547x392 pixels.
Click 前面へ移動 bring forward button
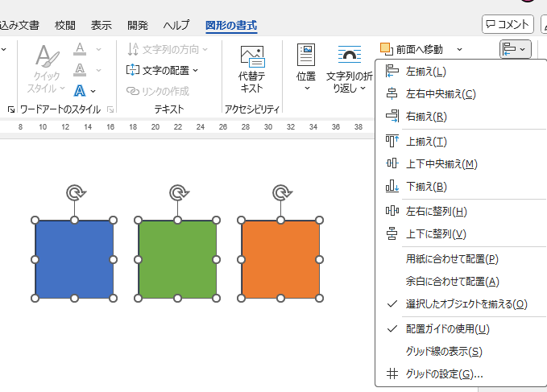click(412, 49)
